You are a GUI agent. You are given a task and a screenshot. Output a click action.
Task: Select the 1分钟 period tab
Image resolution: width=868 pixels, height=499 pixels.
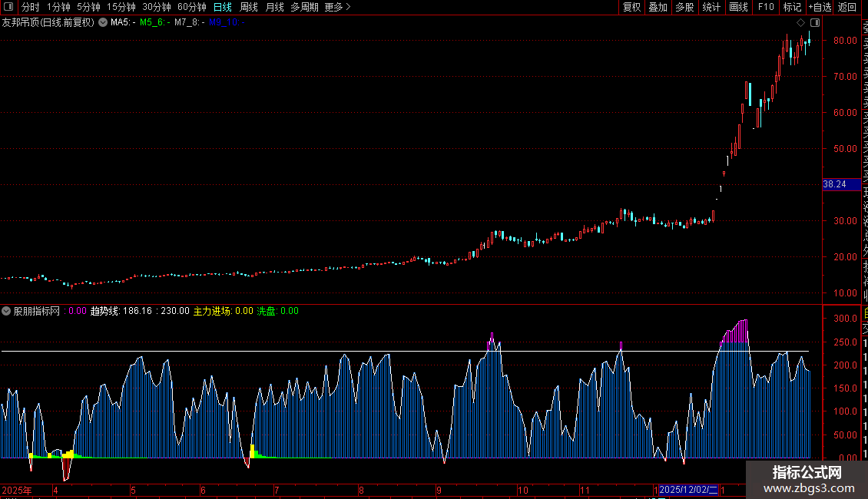pos(58,7)
